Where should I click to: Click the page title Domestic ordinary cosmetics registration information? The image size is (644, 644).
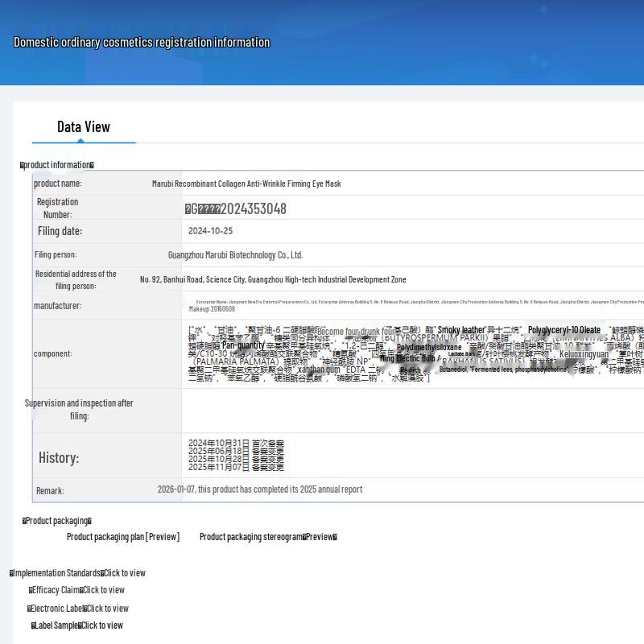142,43
